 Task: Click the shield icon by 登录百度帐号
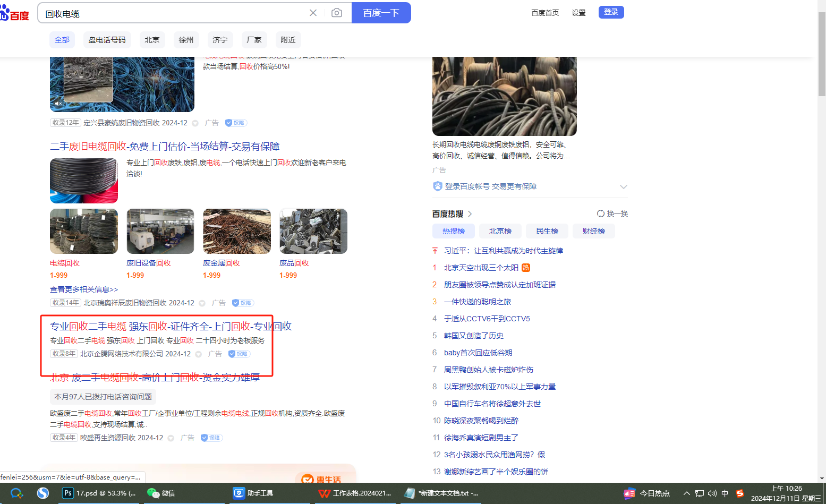[x=438, y=186]
